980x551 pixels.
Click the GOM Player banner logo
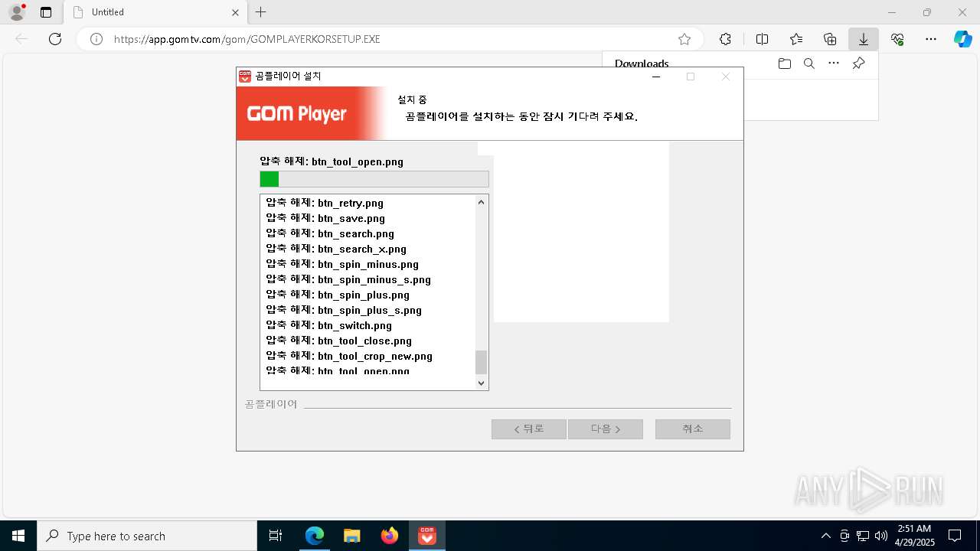click(297, 114)
